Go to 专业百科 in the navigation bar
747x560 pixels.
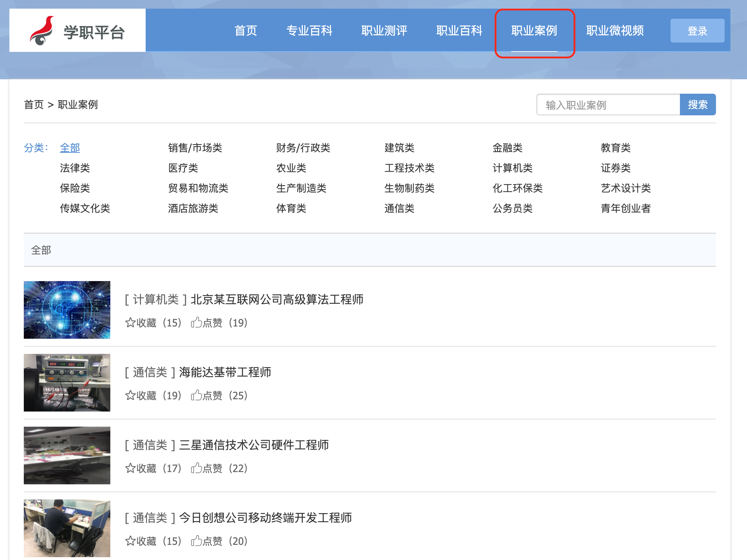pos(309,31)
